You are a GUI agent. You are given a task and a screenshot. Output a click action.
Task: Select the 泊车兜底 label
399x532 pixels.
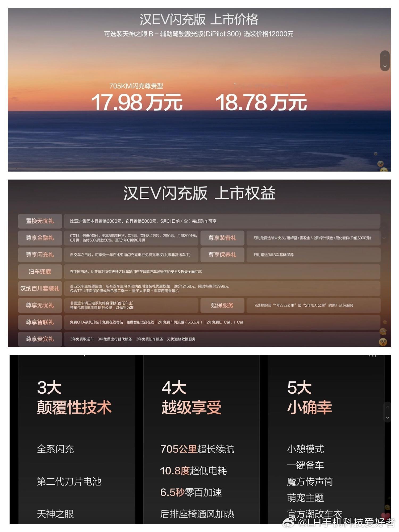click(x=40, y=272)
